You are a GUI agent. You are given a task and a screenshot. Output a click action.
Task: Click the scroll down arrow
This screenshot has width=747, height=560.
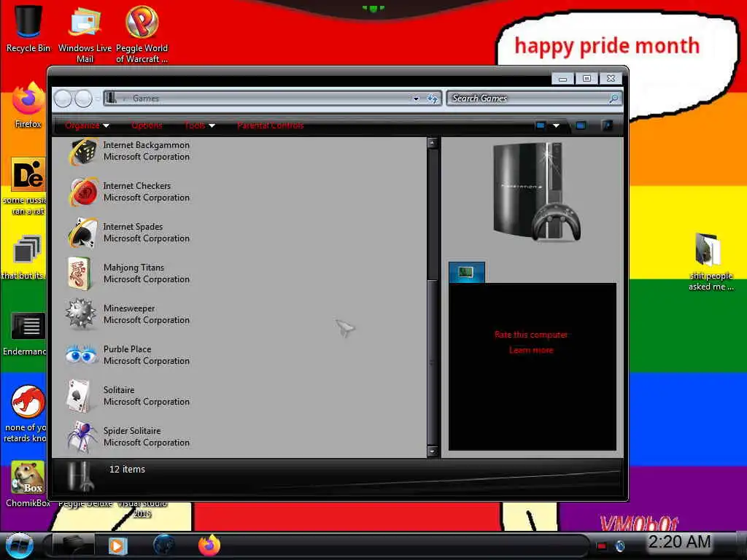tap(432, 451)
